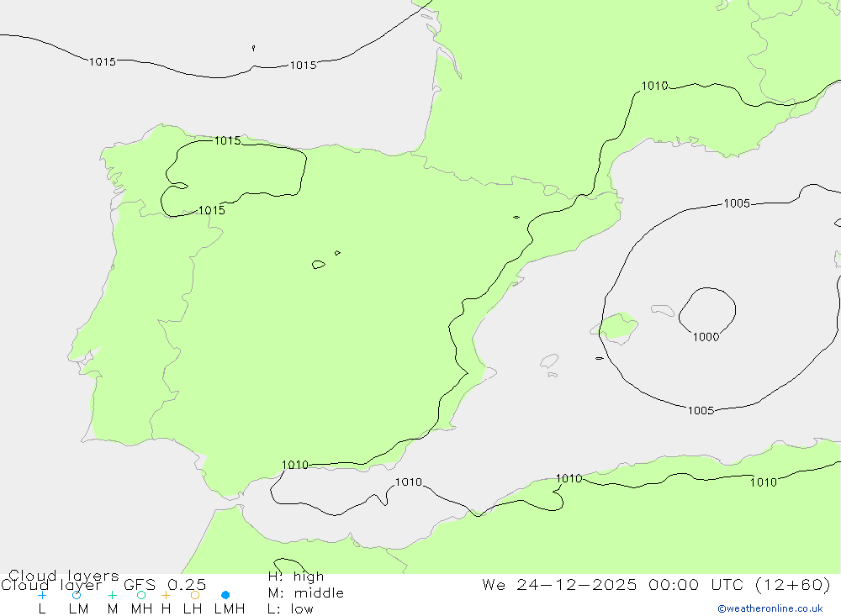Click the '1010' isobar label over France
Screen dimensions: 841x616
coord(655,86)
